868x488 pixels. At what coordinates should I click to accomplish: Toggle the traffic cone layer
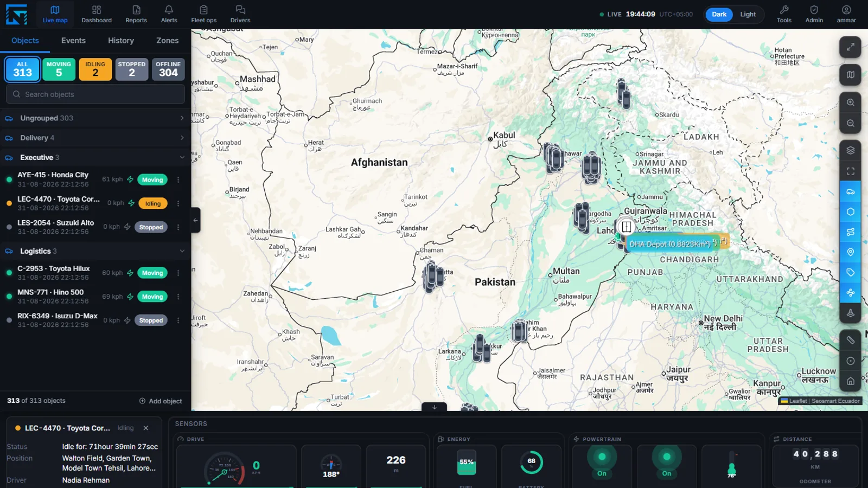pos(850,313)
